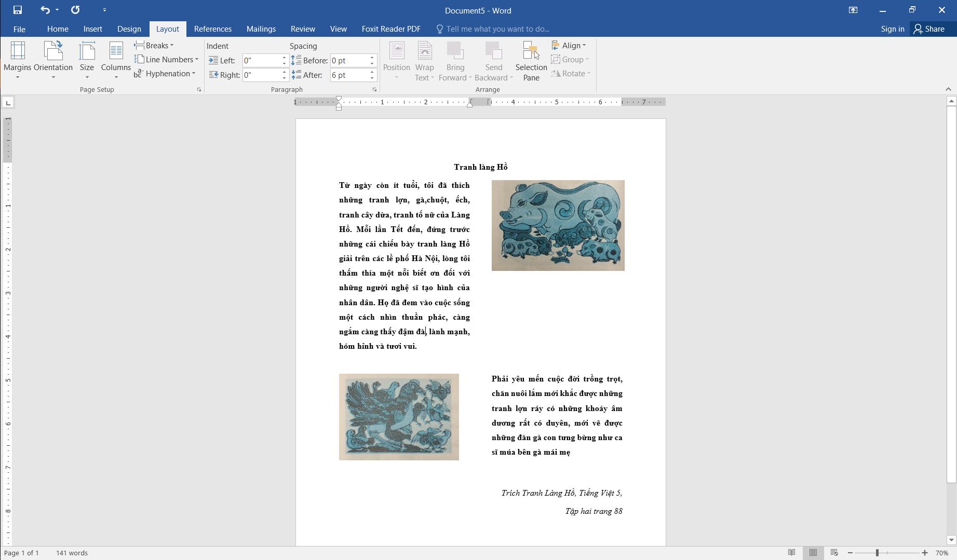Open the Selection Pane
The height and width of the screenshot is (560, 957).
pos(531,61)
